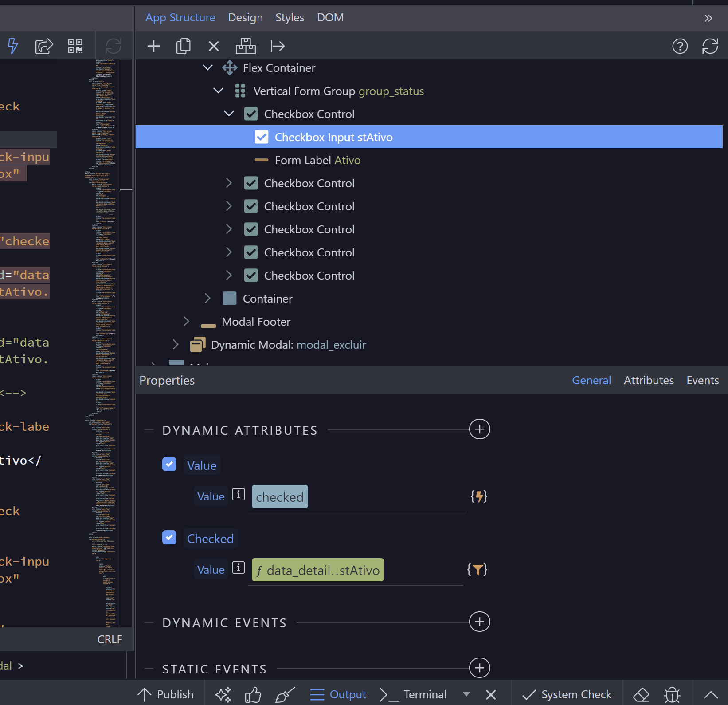Click info icon next to Checked Value label

[239, 567]
